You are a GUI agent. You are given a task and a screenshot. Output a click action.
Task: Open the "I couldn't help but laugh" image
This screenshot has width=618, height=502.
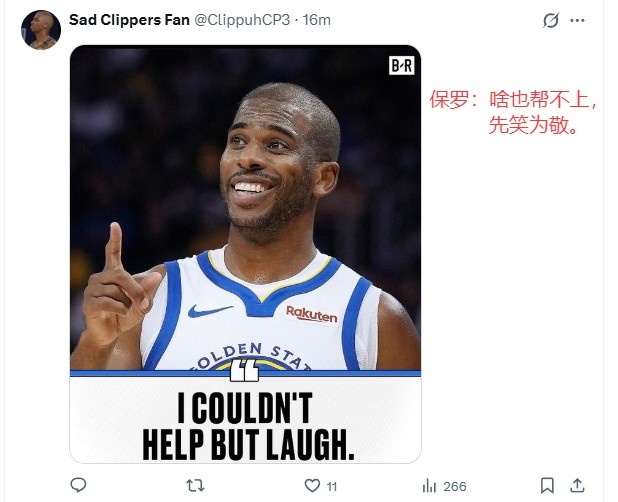(245, 254)
